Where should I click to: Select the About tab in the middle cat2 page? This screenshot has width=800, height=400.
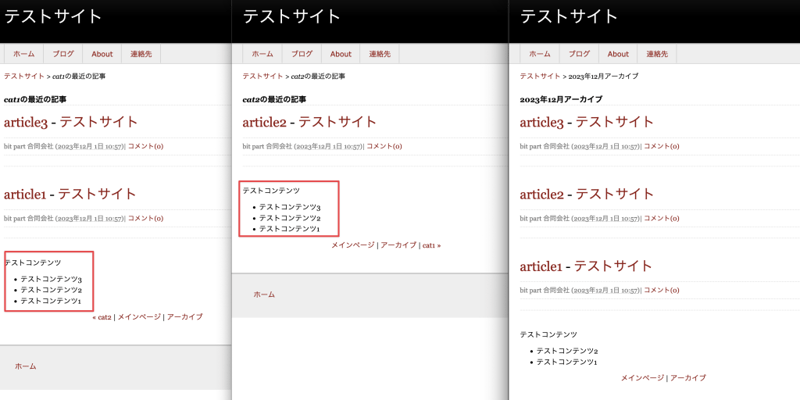341,54
